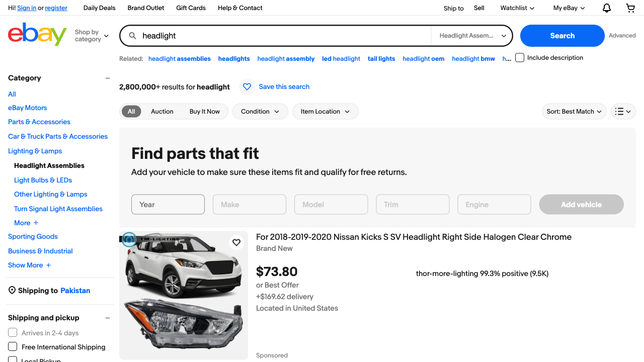
Task: Enable the Free International Shipping checkbox
Action: [x=13, y=347]
